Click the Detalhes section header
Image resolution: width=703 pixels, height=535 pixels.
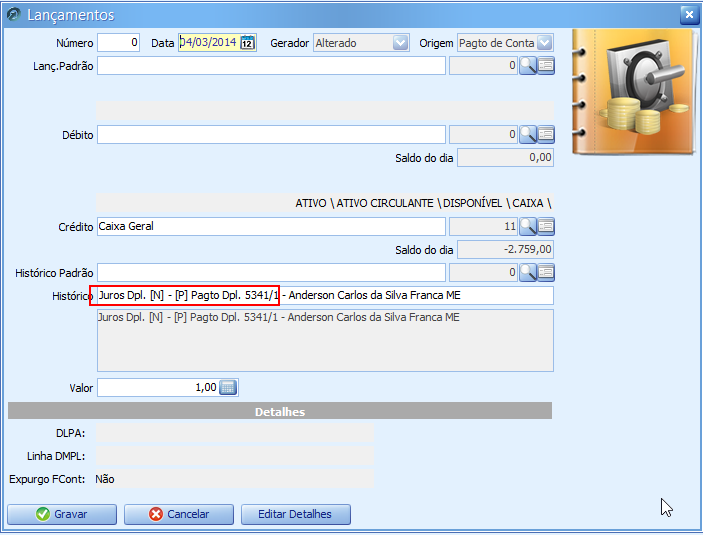pyautogui.click(x=280, y=411)
